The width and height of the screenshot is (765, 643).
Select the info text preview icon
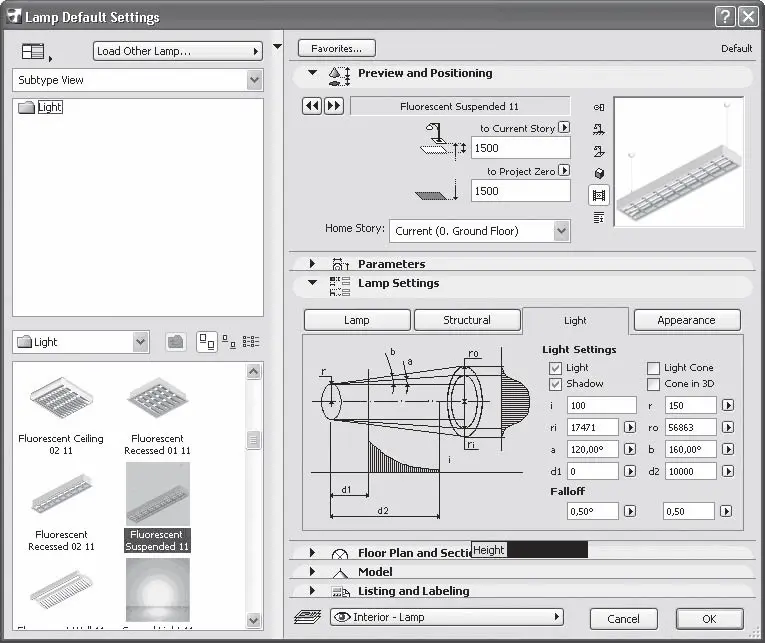pos(599,217)
